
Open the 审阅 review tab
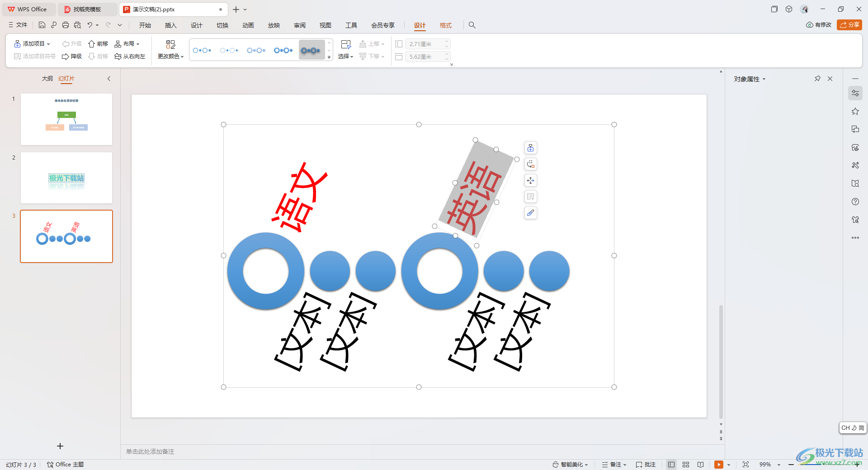[x=300, y=25]
